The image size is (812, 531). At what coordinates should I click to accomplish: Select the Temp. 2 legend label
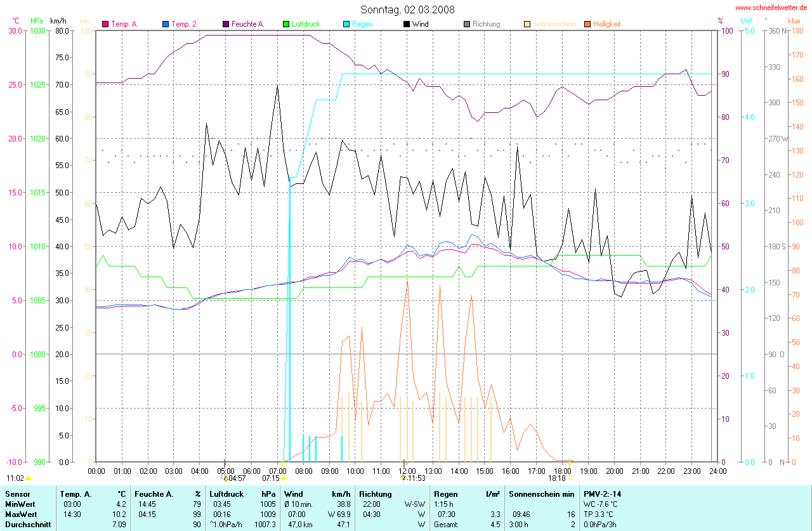pos(184,24)
